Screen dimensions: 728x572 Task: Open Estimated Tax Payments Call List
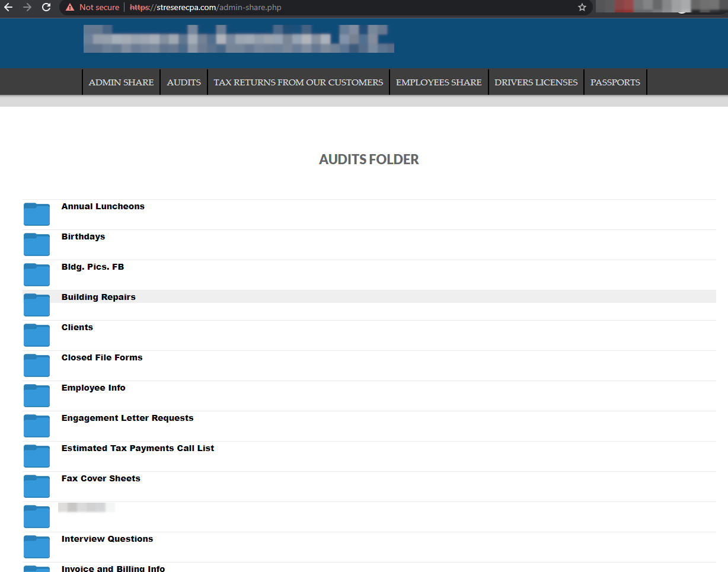click(x=138, y=448)
